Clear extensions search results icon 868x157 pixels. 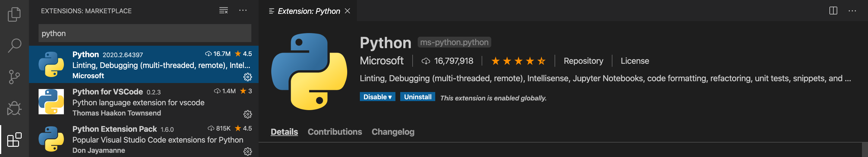click(x=224, y=11)
